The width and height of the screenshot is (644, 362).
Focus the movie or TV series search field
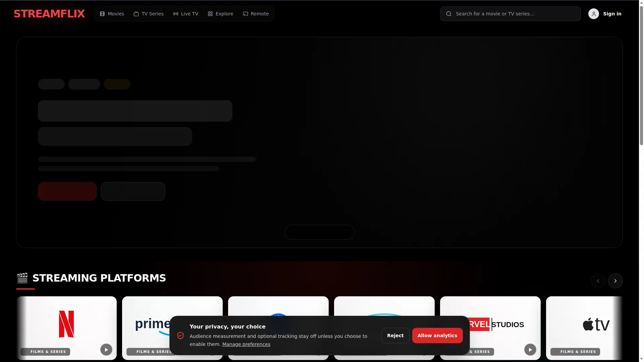point(510,14)
